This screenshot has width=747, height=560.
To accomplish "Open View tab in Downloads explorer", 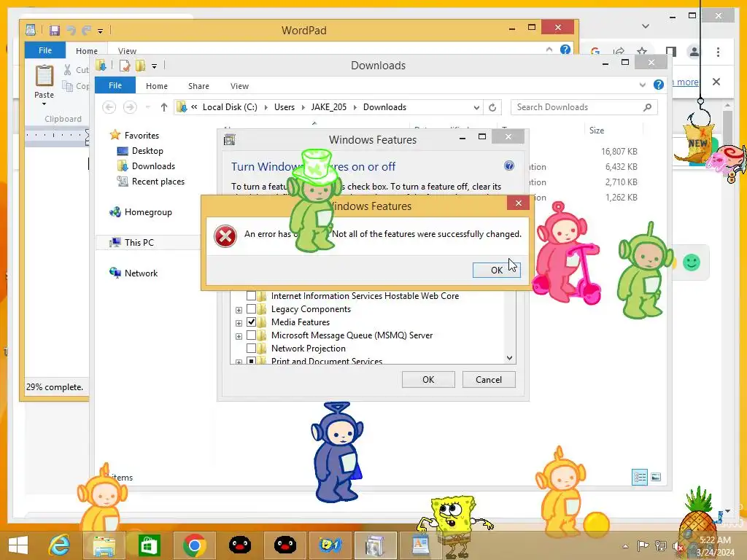I will pos(239,86).
